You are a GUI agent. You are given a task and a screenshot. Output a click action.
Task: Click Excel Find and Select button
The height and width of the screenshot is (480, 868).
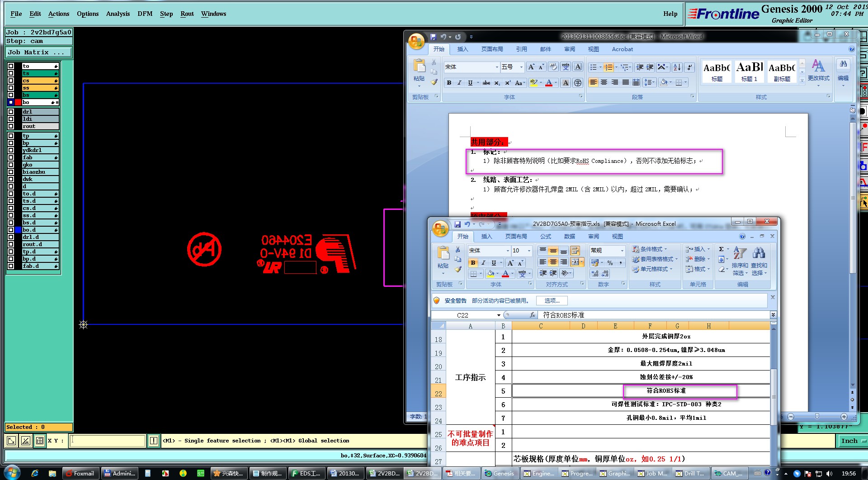click(759, 261)
